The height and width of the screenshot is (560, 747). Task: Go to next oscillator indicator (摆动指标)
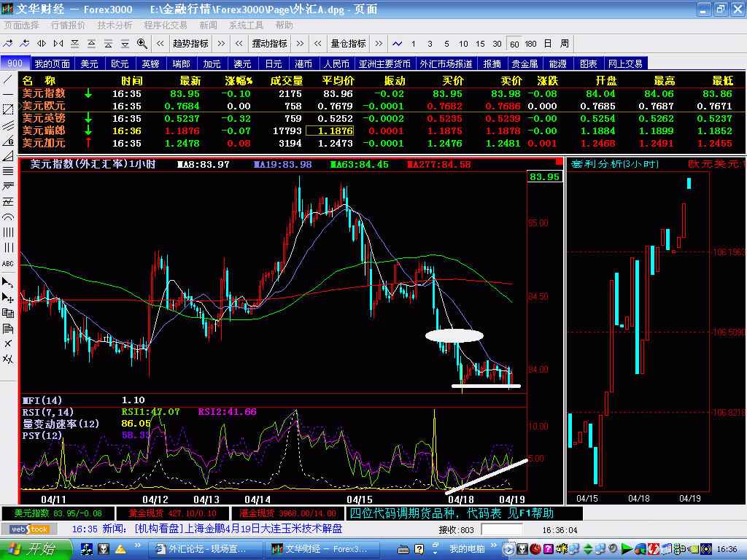click(x=300, y=43)
